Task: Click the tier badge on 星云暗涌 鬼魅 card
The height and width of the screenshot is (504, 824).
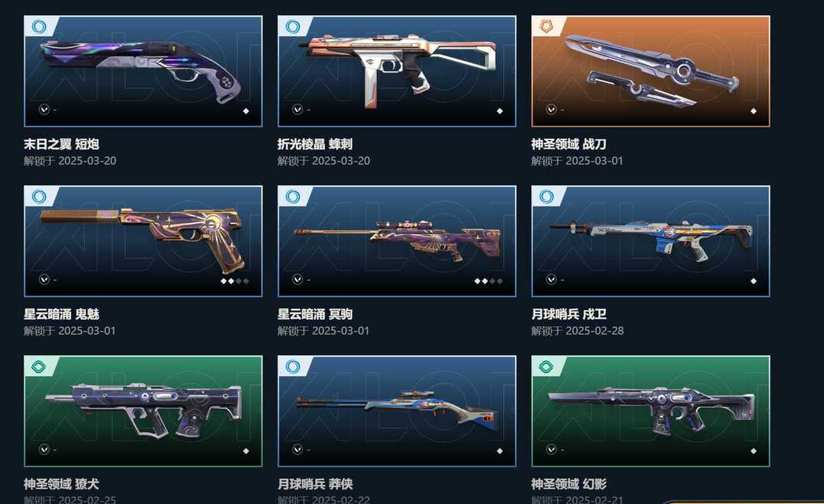Action: (x=39, y=197)
